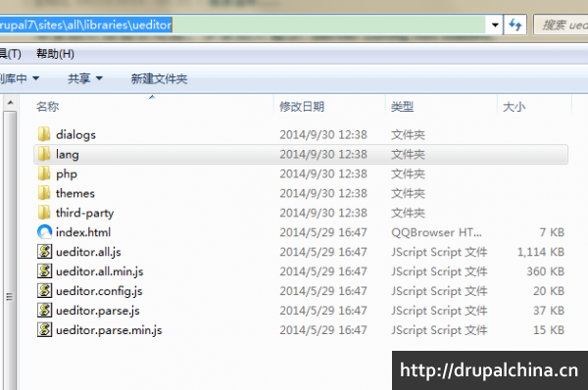
Task: Click the lang folder icon
Action: (x=44, y=154)
